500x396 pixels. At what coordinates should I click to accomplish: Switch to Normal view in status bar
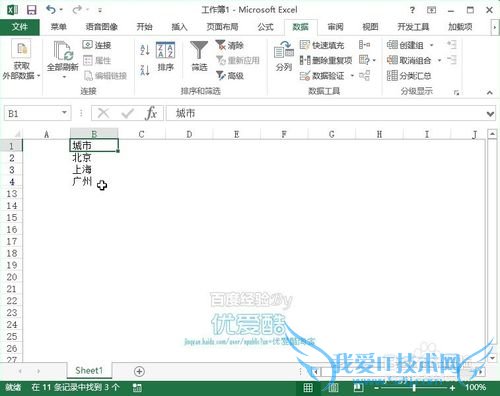click(308, 387)
